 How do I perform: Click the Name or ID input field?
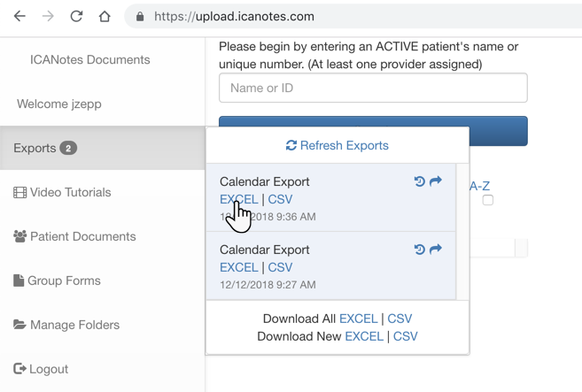373,88
